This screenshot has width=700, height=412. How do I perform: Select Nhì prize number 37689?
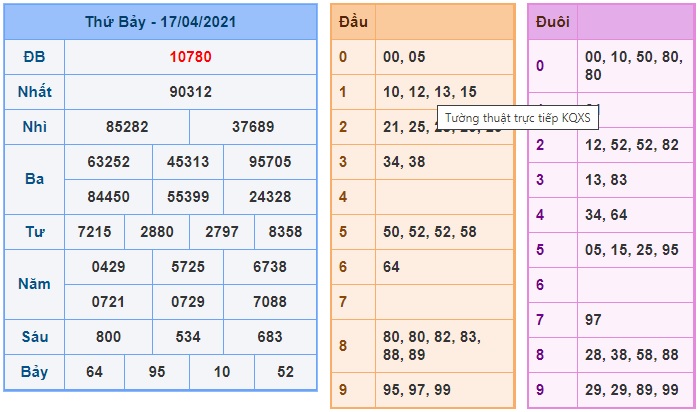click(253, 127)
